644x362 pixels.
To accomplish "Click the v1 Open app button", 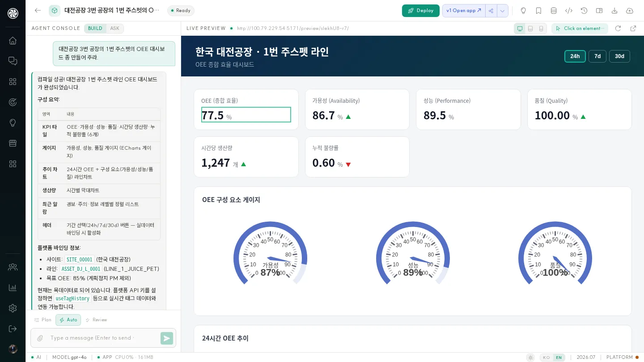I will tap(464, 11).
